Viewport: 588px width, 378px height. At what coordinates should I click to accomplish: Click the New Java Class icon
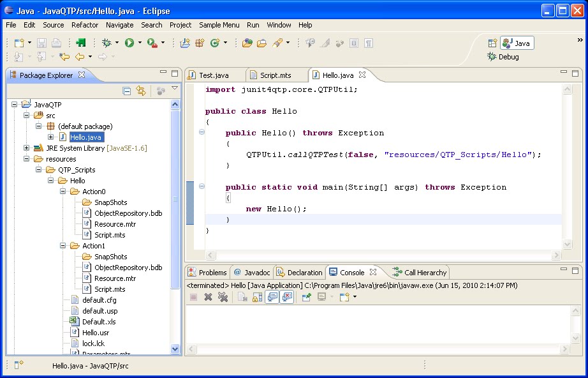[215, 43]
